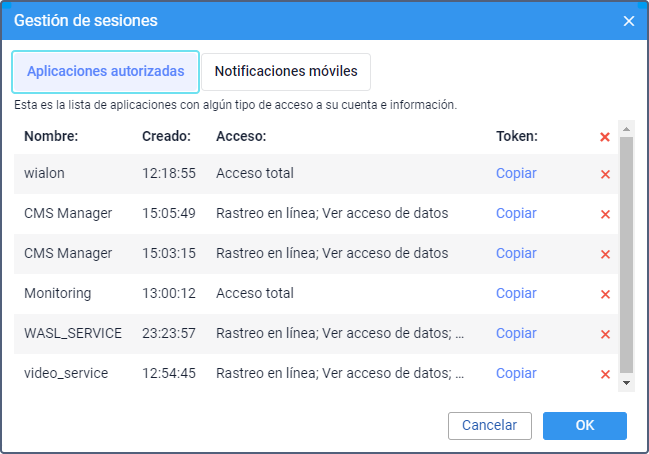Delete the wialon session with red X
This screenshot has height=454, width=649.
click(605, 174)
